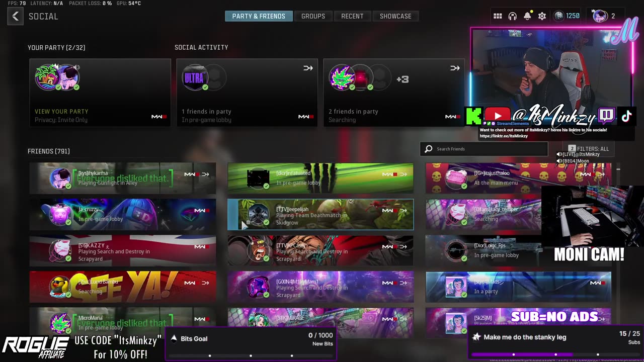Click the Search Friends input field

tap(484, 149)
